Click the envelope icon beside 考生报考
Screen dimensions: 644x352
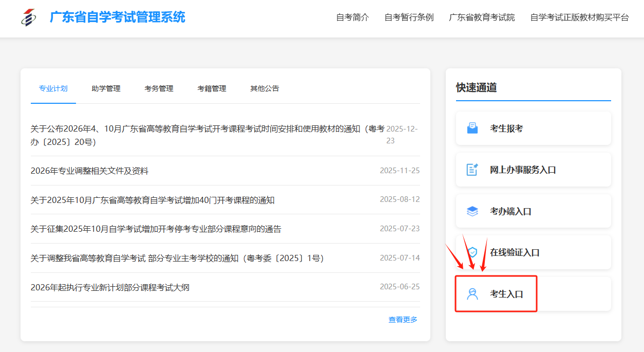point(472,128)
